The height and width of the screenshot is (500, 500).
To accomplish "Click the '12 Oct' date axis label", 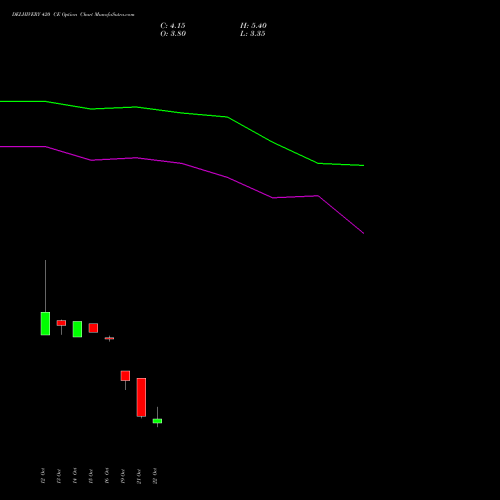I will coord(43,476).
